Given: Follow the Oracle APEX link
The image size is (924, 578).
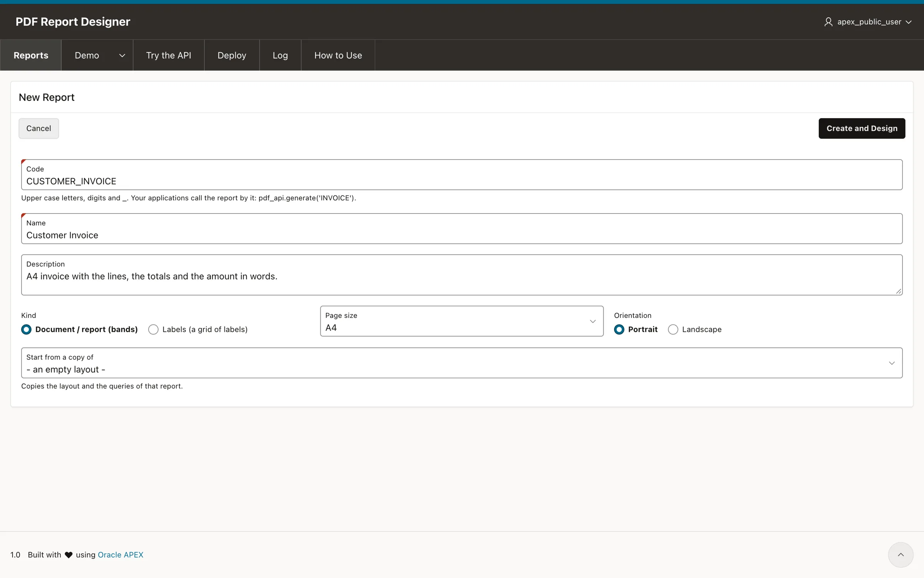Looking at the screenshot, I should [121, 554].
